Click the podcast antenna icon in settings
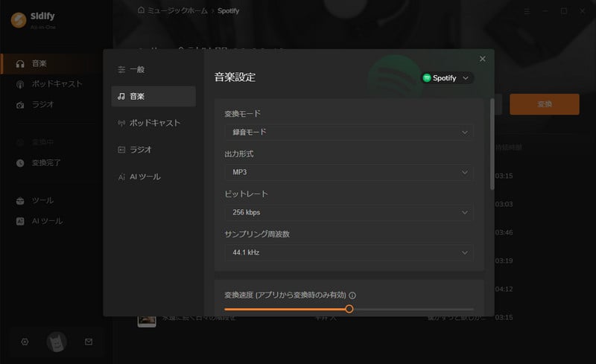Viewport: 596px width, 364px height. (121, 123)
